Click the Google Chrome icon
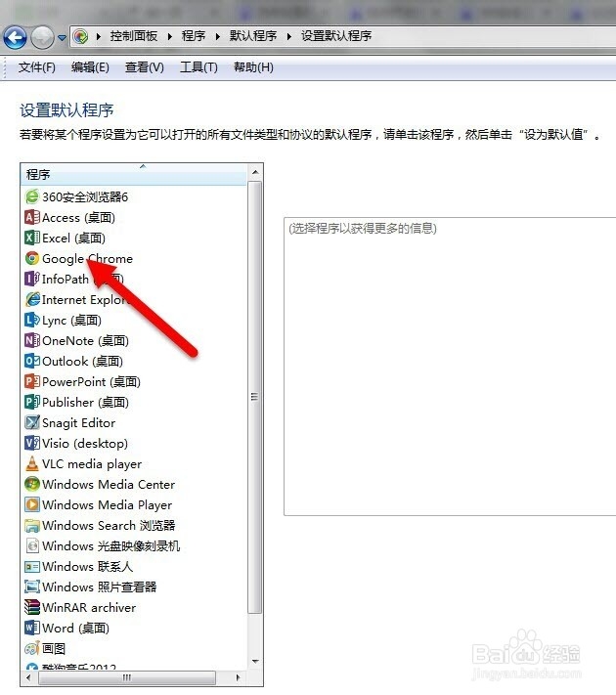 pos(32,258)
